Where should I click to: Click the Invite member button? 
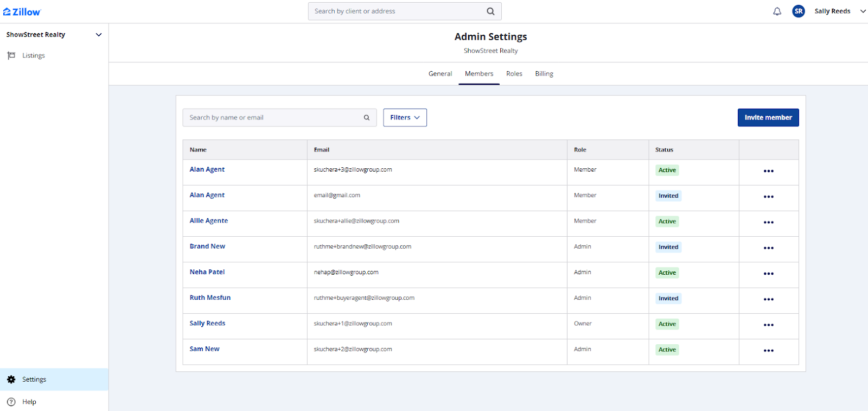[x=768, y=118]
